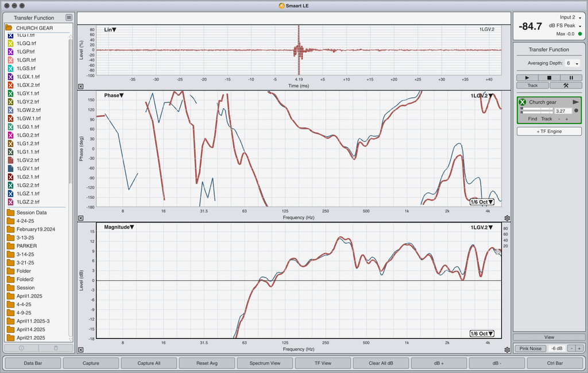Add a new TF Engine

click(549, 132)
